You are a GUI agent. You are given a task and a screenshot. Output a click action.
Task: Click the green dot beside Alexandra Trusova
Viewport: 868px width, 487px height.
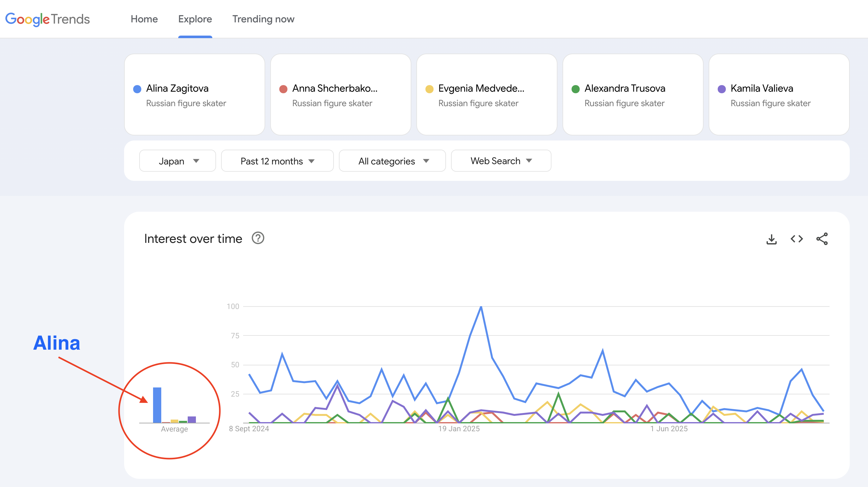575,89
